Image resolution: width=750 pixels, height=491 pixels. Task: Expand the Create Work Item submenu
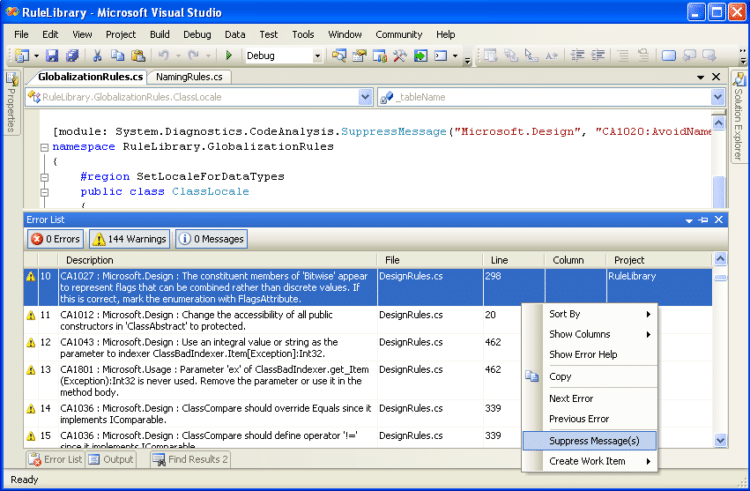[590, 461]
